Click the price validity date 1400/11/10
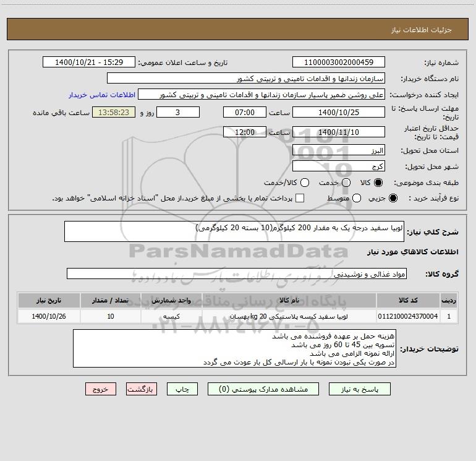476x461 pixels. [x=339, y=132]
